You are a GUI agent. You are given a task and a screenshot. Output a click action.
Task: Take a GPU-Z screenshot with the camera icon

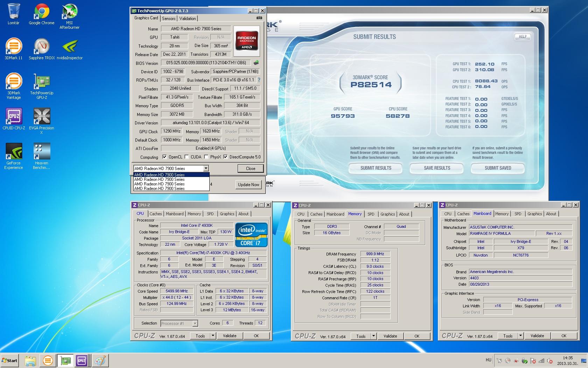(x=259, y=18)
